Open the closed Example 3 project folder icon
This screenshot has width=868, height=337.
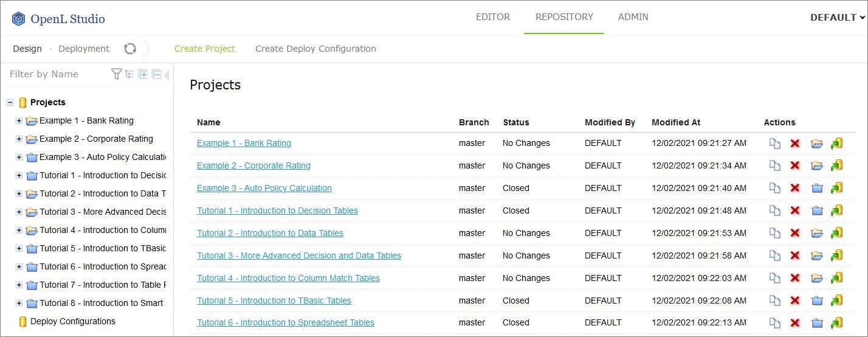pyautogui.click(x=816, y=189)
